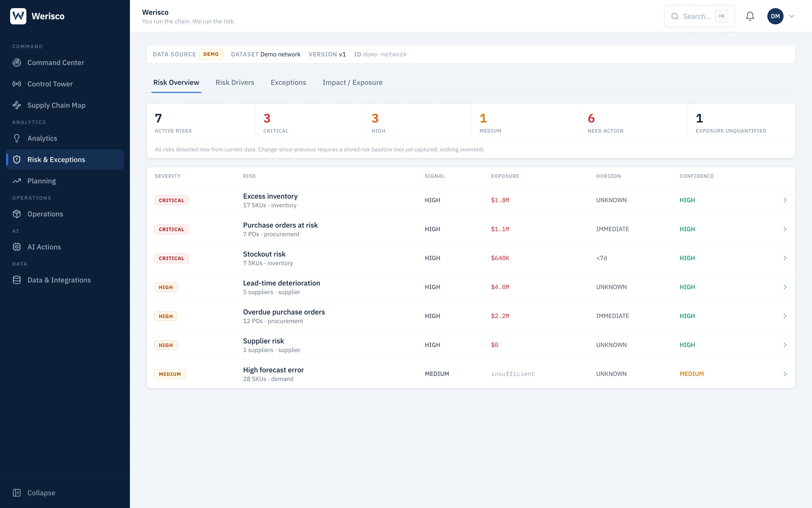Viewport: 812px width, 508px height.
Task: Select the Planning trend icon
Action: (x=17, y=181)
